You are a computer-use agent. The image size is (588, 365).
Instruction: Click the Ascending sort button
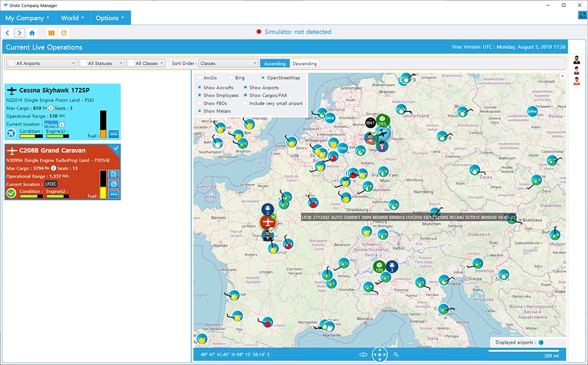(x=275, y=64)
